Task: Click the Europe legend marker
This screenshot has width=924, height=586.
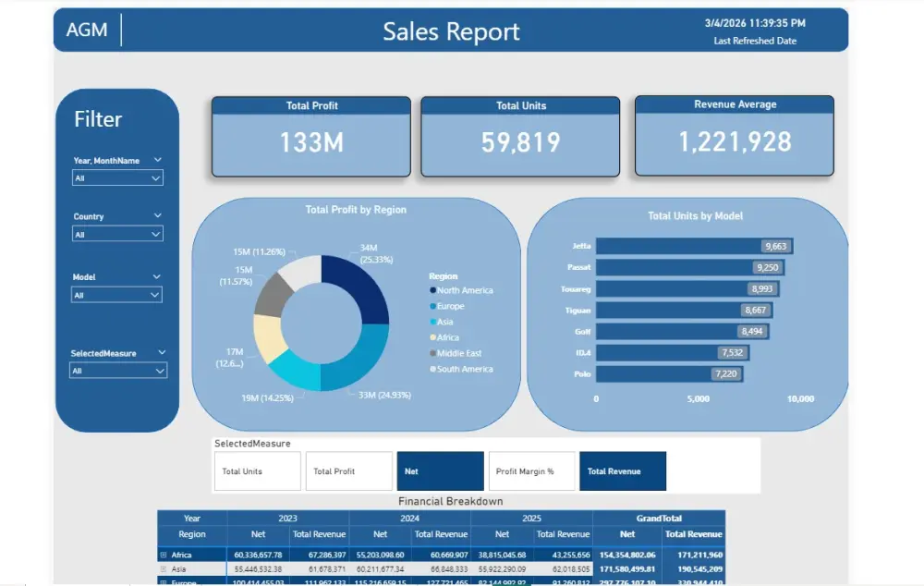Action: [x=433, y=306]
